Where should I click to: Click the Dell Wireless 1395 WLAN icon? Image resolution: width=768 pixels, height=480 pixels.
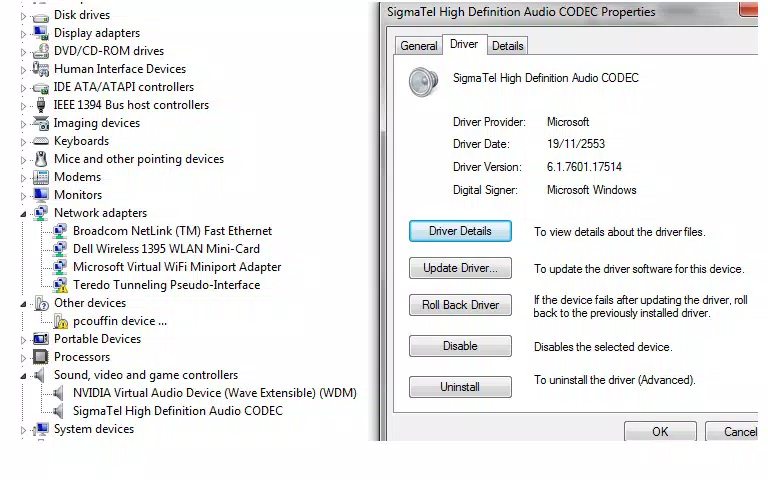tap(60, 249)
